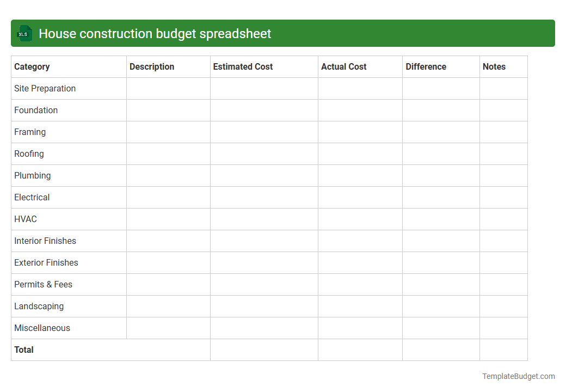Image resolution: width=566 pixels, height=392 pixels.
Task: Click the Foundation category cell
Action: point(36,110)
